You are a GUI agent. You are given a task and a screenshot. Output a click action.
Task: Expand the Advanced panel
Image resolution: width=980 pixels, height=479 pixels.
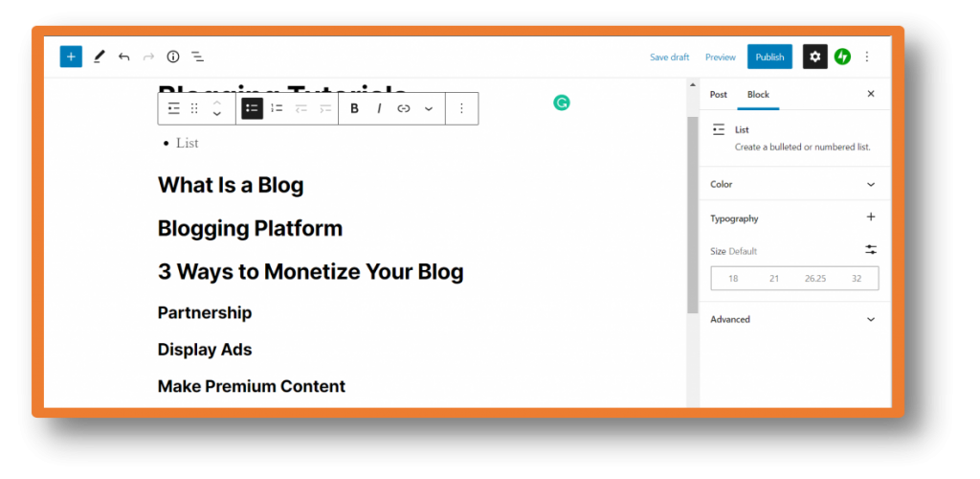793,319
